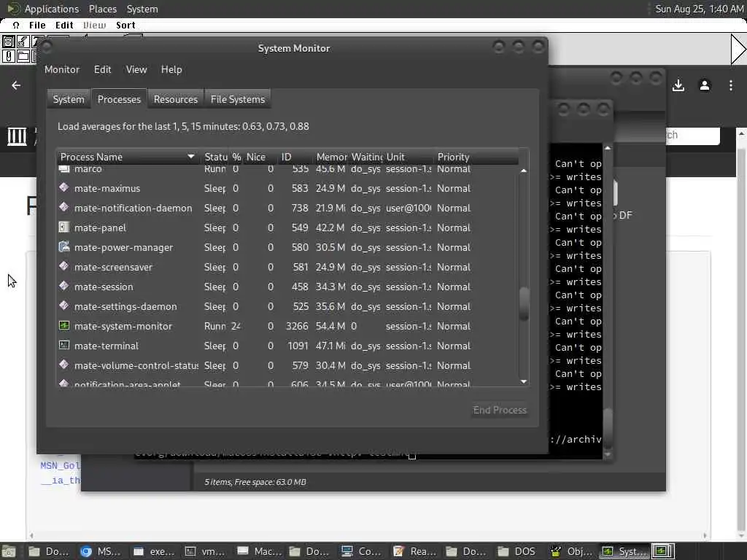Click the pen-writing icon in emulator toolbar
The image size is (747, 560).
[23, 42]
